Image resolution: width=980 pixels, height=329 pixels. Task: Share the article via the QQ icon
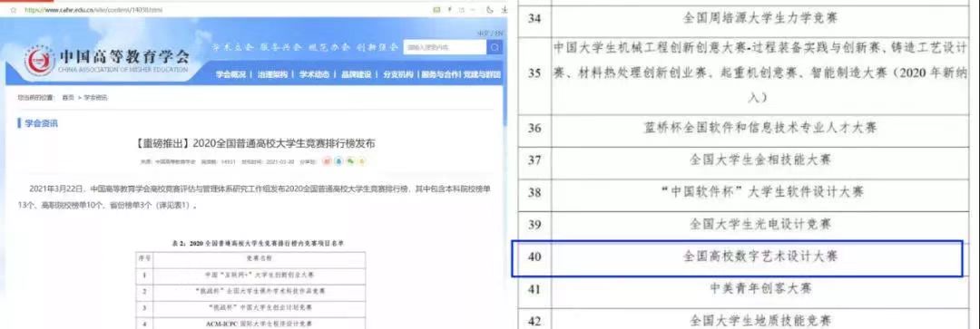338,161
